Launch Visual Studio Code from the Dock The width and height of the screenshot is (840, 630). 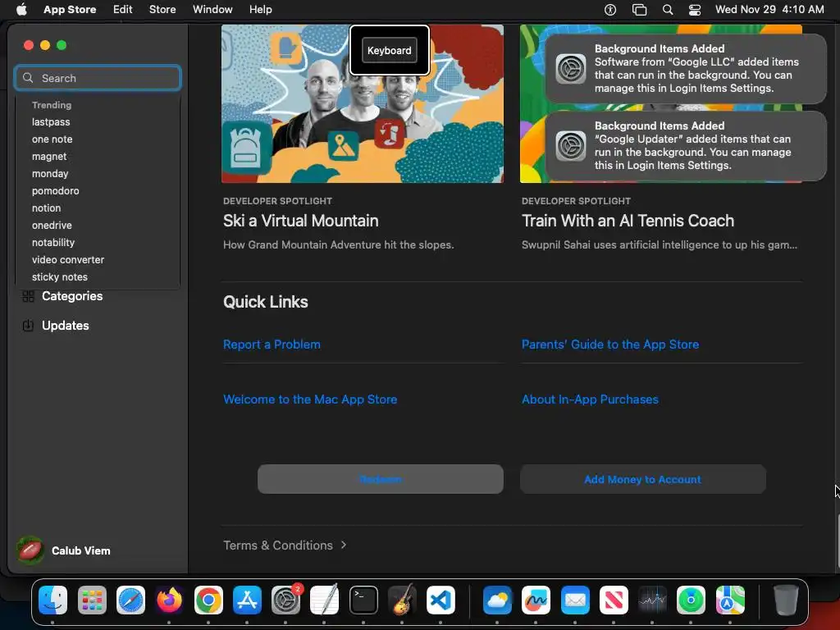coord(441,600)
